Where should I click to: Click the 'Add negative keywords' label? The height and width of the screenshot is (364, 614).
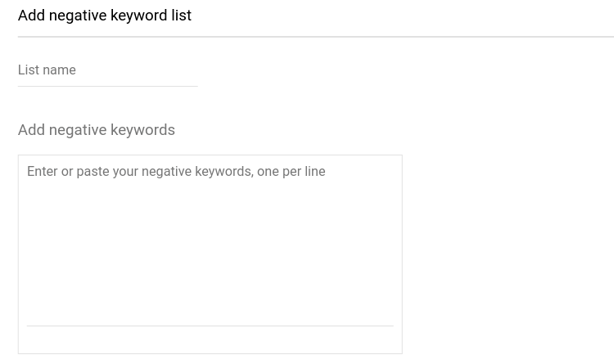pyautogui.click(x=97, y=130)
